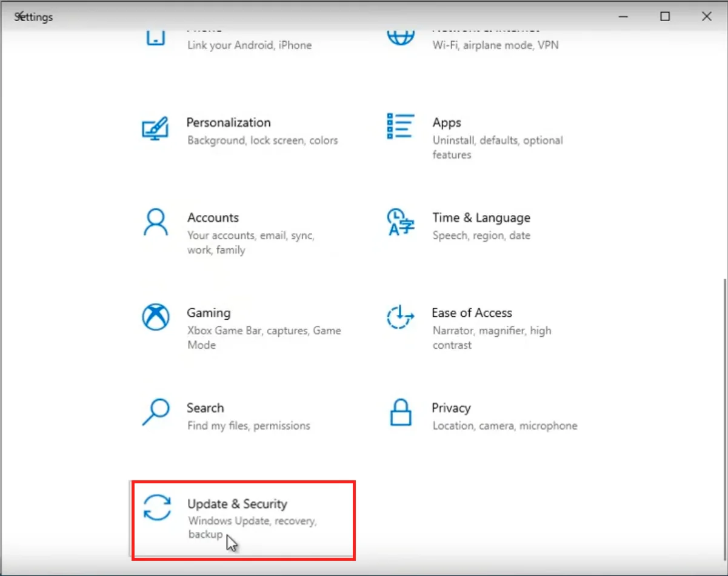Click 'Narrator, magnifier, high contrast' text
The height and width of the screenshot is (576, 728).
[x=492, y=338]
